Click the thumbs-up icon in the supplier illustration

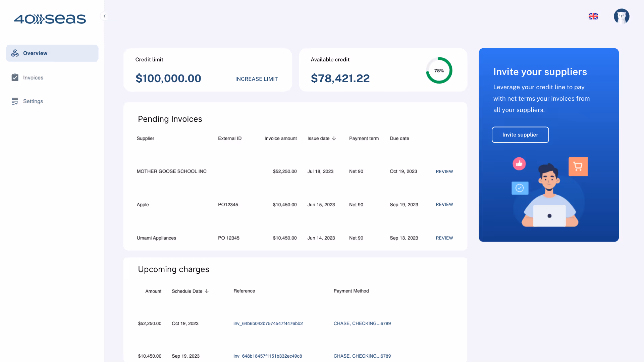(519, 164)
